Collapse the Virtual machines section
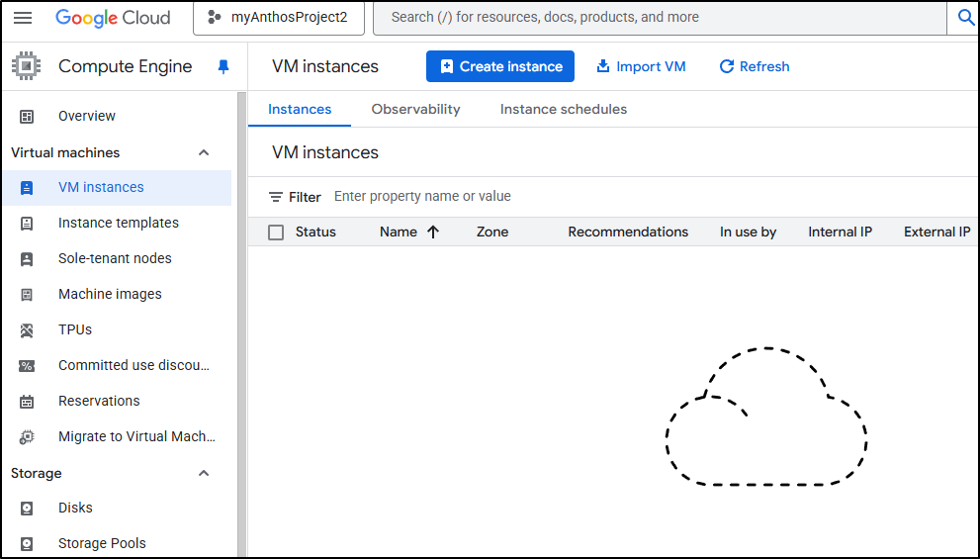Screen dimensions: 980x559 pos(204,152)
